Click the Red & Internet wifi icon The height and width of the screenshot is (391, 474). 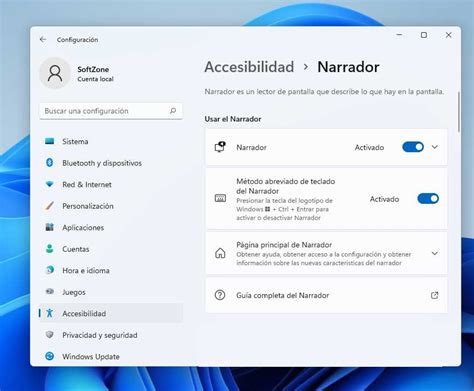[x=50, y=184]
